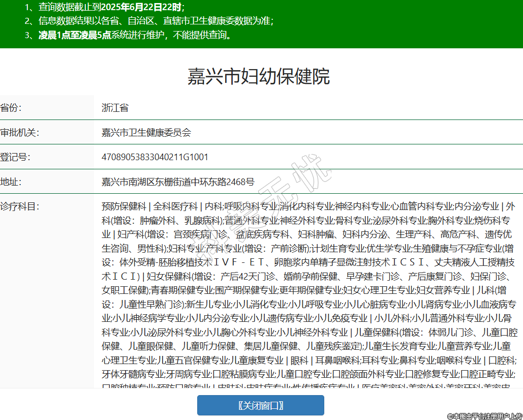Select the 嘉兴市卫生健康委员会 text
523x420 pixels.
click(146, 133)
